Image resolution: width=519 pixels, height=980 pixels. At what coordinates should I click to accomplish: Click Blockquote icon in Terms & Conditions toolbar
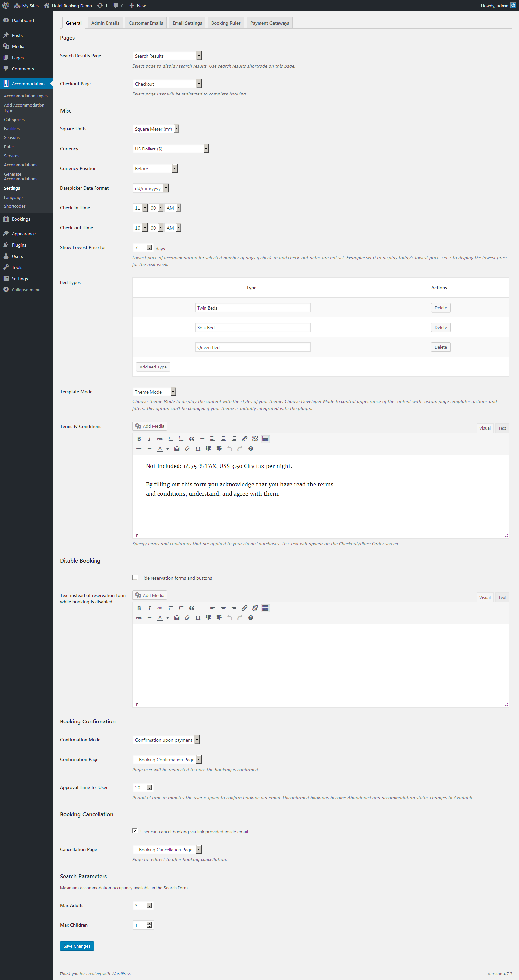(192, 439)
